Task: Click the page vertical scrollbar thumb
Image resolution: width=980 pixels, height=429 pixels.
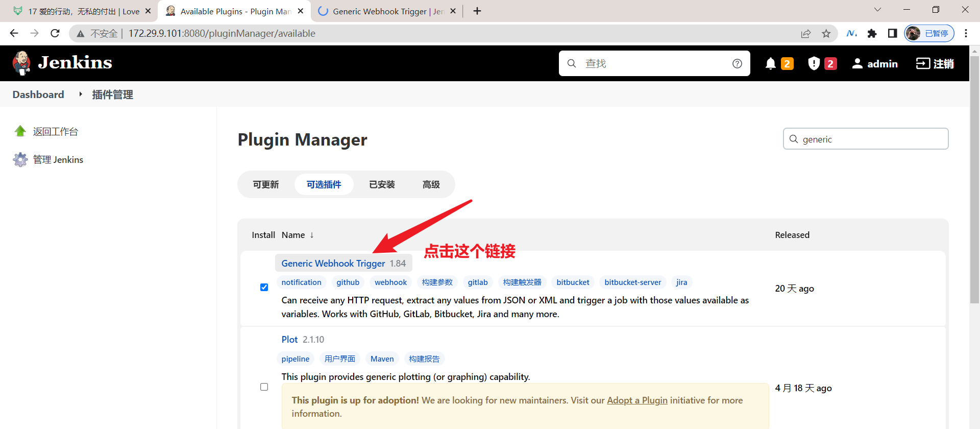Action: [974, 179]
